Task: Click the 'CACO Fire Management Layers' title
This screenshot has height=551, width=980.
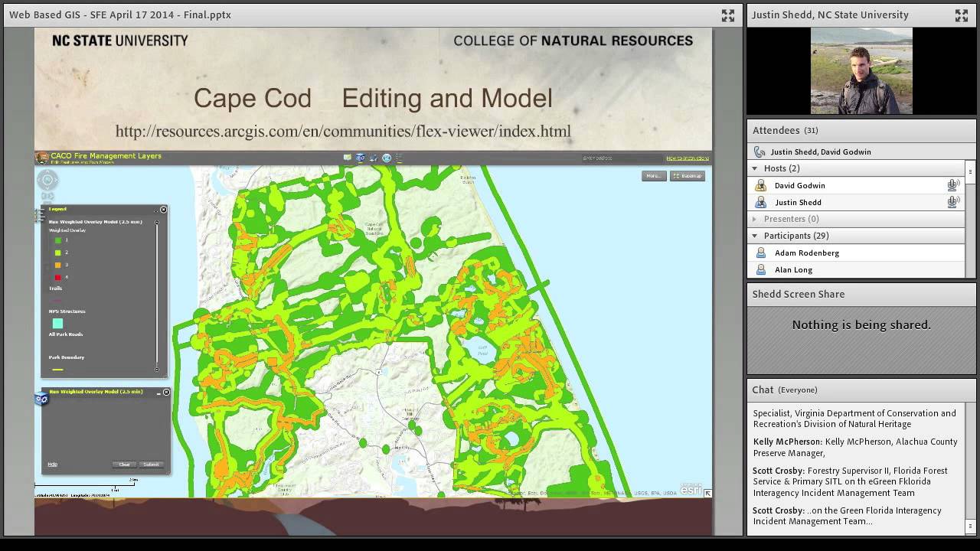Action: point(106,155)
